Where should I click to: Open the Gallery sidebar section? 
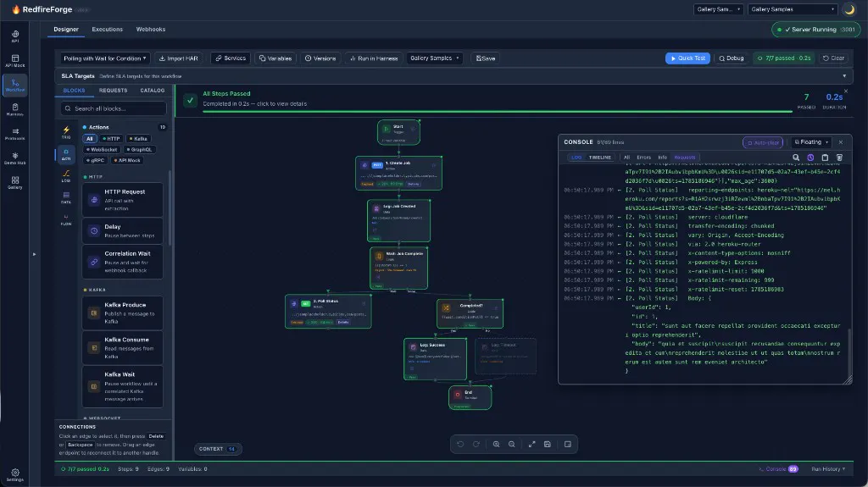click(15, 183)
